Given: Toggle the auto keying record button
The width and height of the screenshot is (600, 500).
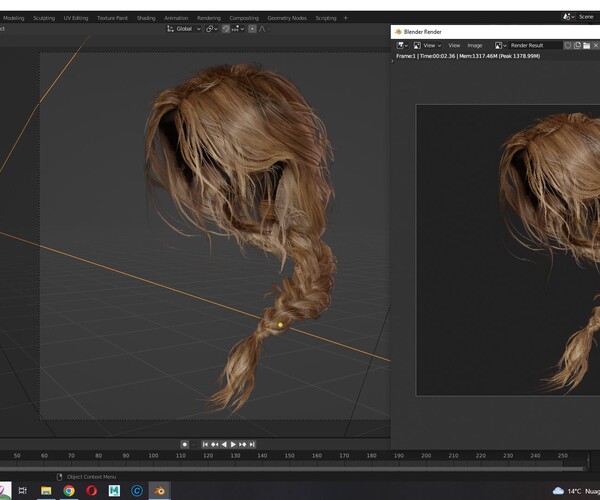Looking at the screenshot, I should click(184, 445).
